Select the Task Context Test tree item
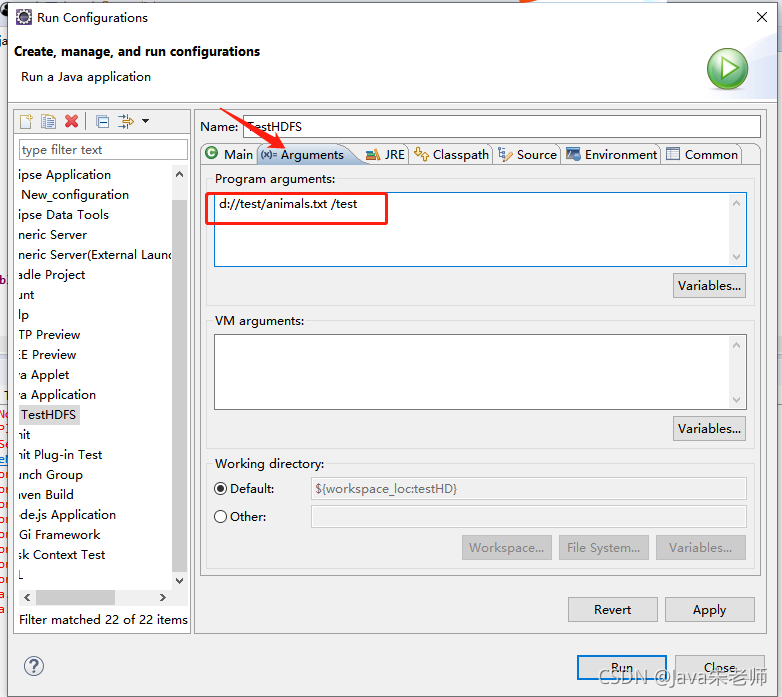The height and width of the screenshot is (697, 782). pyautogui.click(x=62, y=554)
